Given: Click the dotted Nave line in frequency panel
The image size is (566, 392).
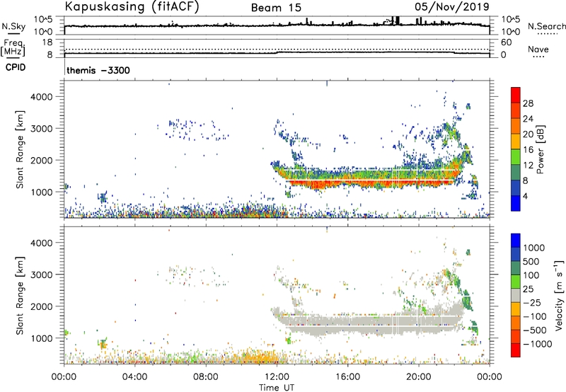Looking at the screenshot, I should click(x=277, y=49).
